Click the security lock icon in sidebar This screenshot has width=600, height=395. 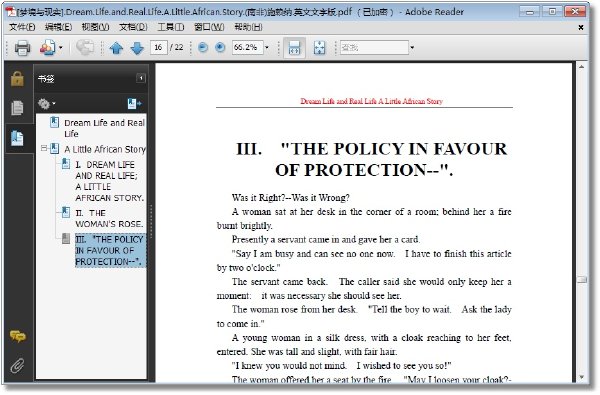click(x=17, y=79)
